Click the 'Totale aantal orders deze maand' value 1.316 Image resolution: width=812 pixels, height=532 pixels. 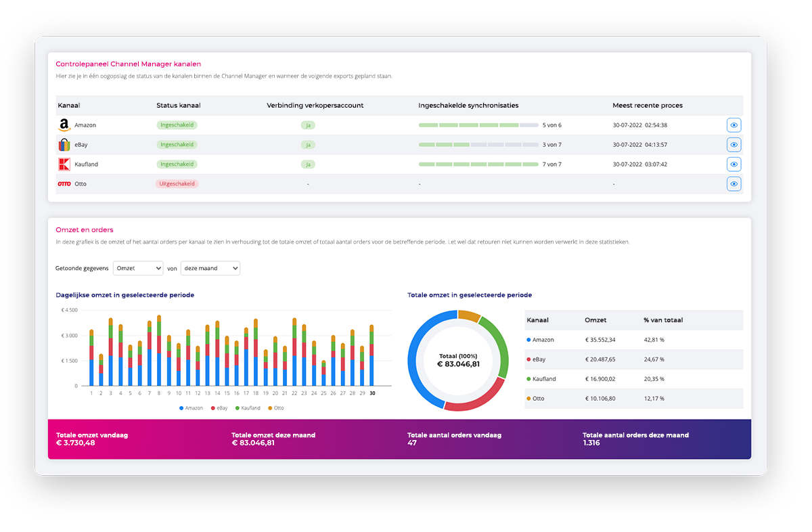591,443
